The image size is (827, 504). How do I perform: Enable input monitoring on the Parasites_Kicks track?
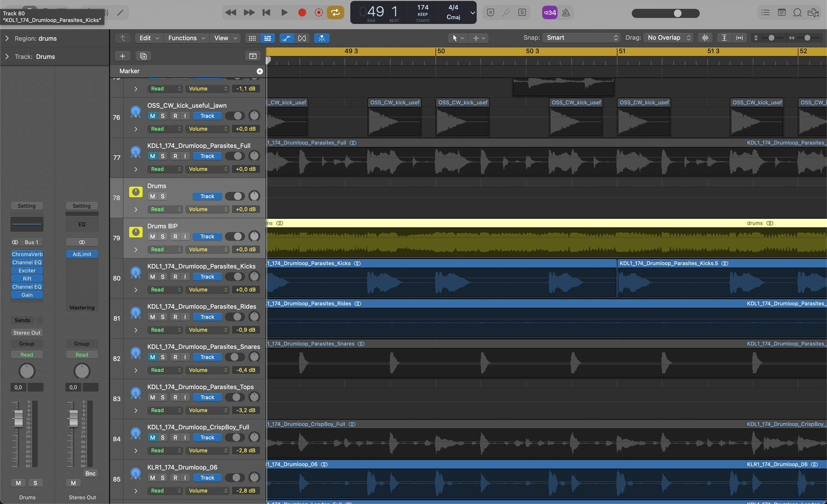pos(185,277)
